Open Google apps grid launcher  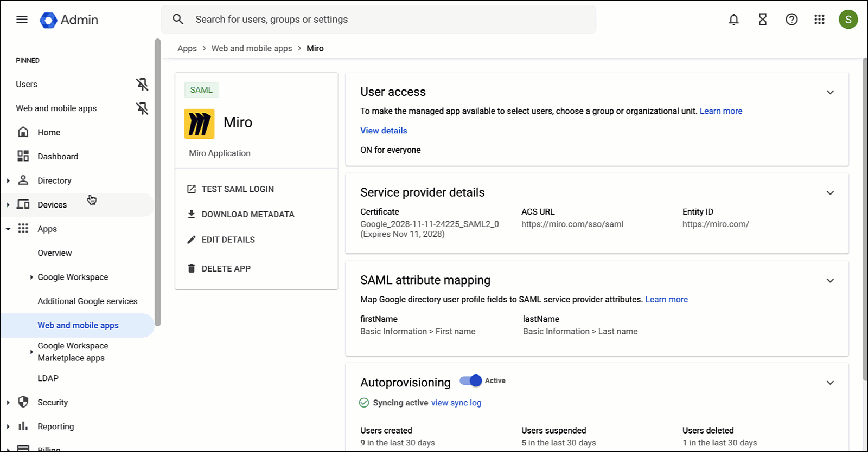(819, 20)
